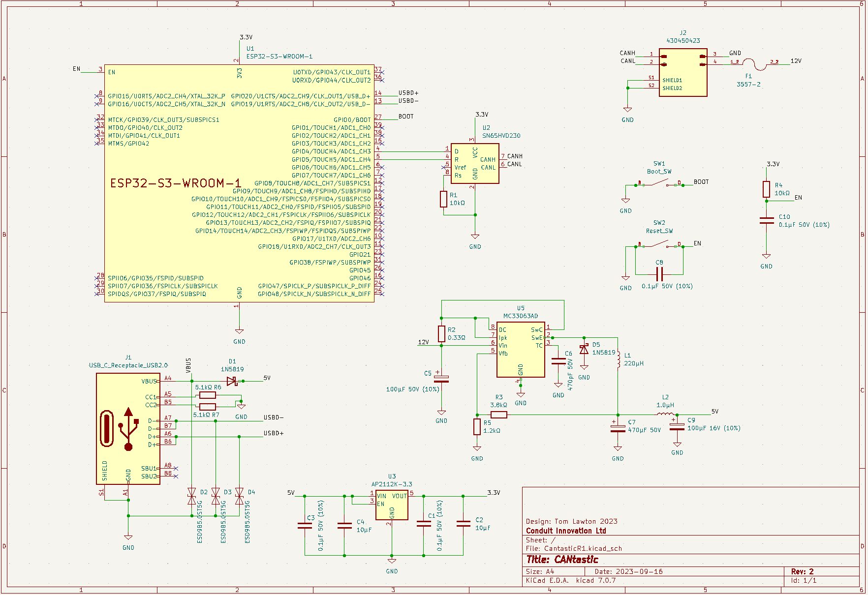Screen dimensions: 868x595
Task: Click the R4 10kΩ pull-up resistor
Action: tap(766, 189)
